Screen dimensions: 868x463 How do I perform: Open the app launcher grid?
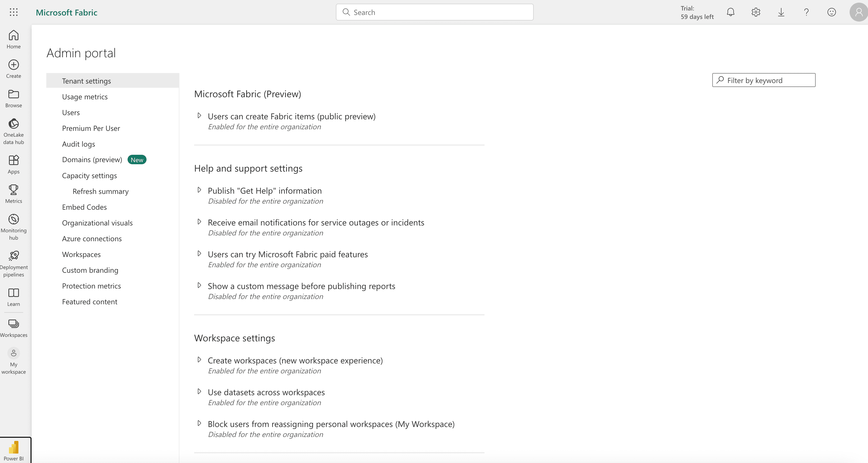click(x=13, y=12)
